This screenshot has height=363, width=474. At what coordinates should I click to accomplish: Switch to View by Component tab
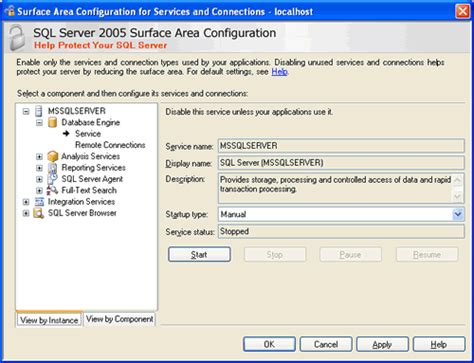tap(120, 319)
